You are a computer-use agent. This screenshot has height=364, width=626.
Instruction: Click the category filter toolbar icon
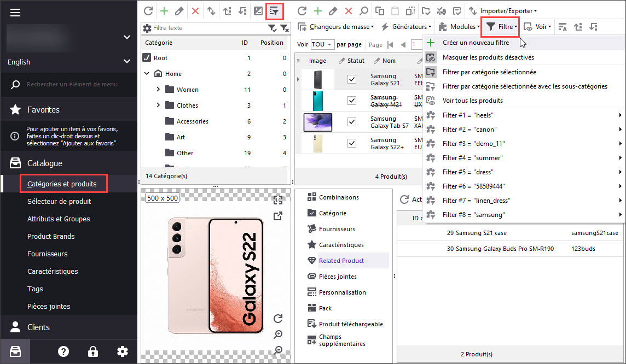(x=274, y=11)
